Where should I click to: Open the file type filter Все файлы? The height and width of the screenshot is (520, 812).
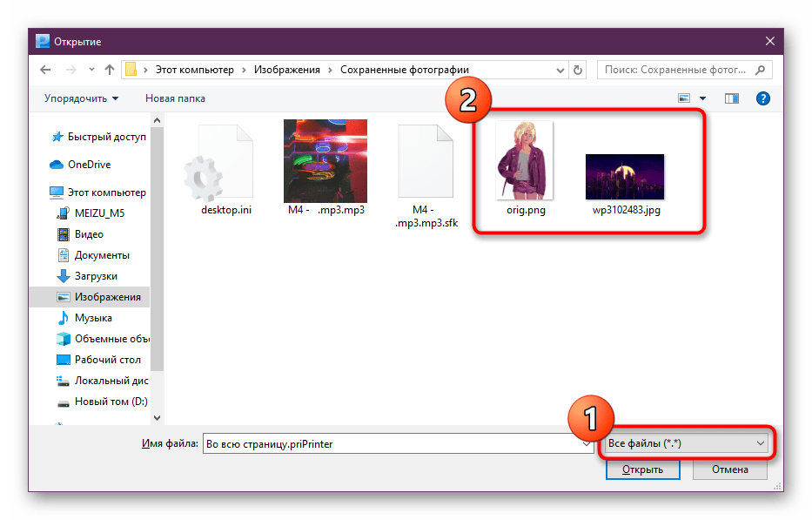(x=686, y=444)
